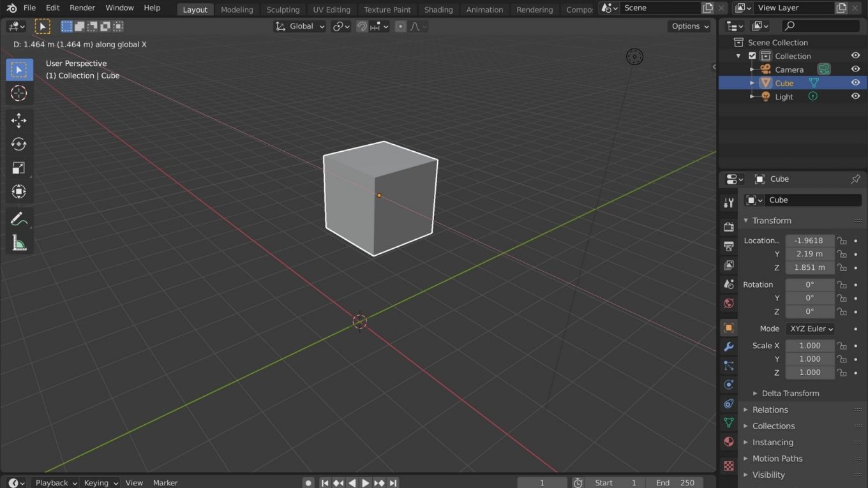Click the Location Y value field
Viewport: 868px width, 488px height.
click(x=810, y=254)
